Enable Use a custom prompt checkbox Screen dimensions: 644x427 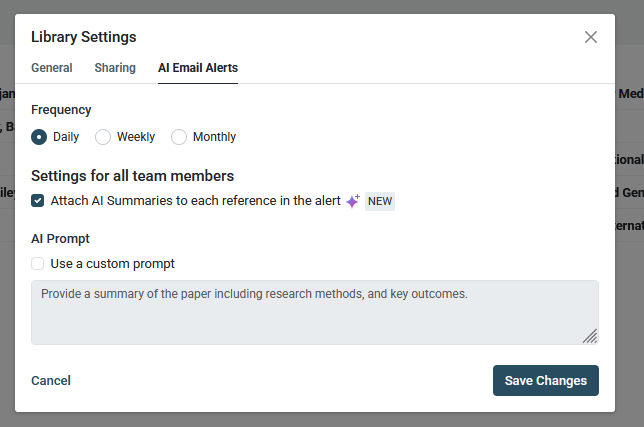pyautogui.click(x=38, y=264)
